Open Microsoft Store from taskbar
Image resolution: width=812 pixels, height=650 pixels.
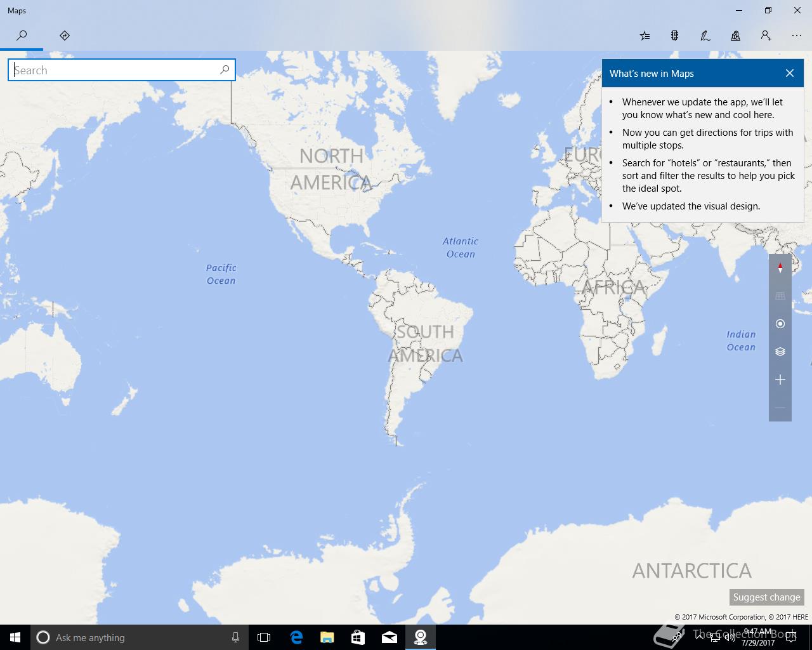(358, 637)
